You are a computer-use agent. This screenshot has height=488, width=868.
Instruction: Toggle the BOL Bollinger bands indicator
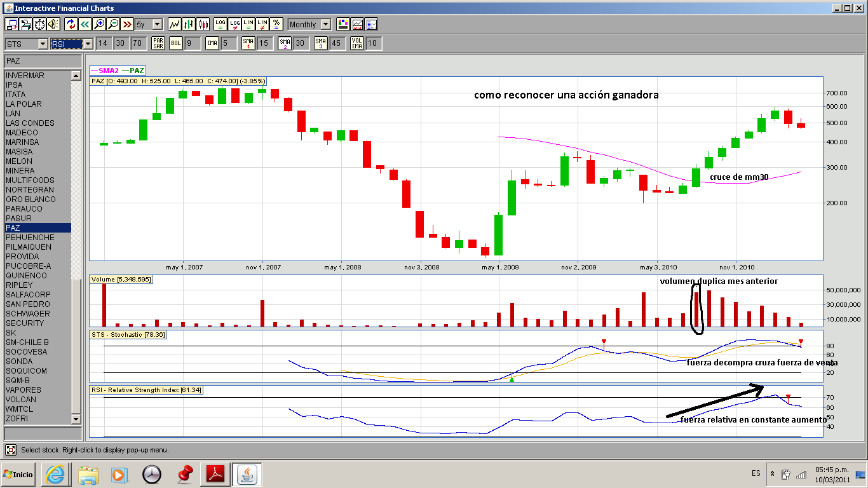175,43
